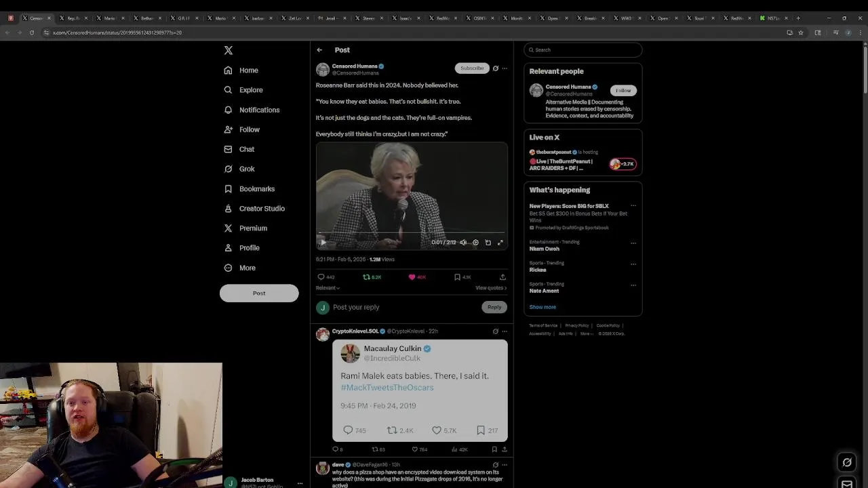Repost the post with 8.2K reposts
The width and height of the screenshot is (868, 488).
[x=372, y=277]
